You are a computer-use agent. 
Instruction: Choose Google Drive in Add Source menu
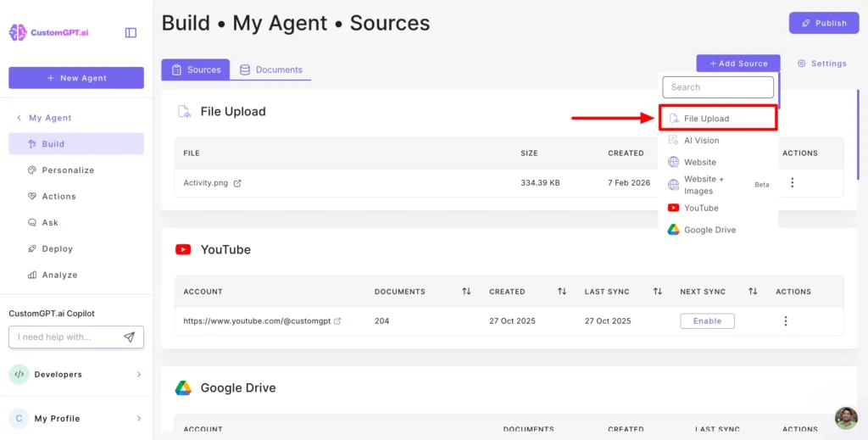click(709, 230)
